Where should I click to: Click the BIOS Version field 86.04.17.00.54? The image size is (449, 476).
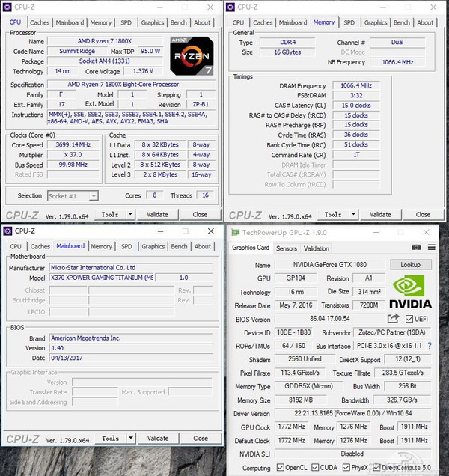tap(330, 318)
